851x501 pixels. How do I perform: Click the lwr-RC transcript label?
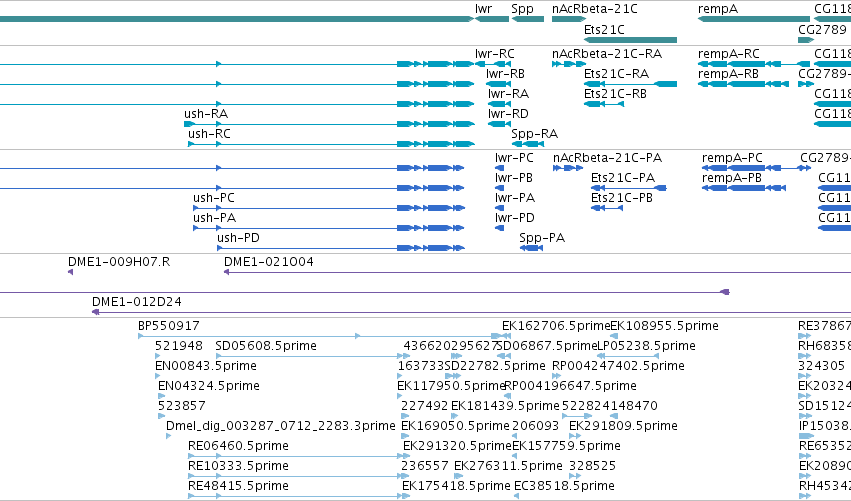coord(494,54)
